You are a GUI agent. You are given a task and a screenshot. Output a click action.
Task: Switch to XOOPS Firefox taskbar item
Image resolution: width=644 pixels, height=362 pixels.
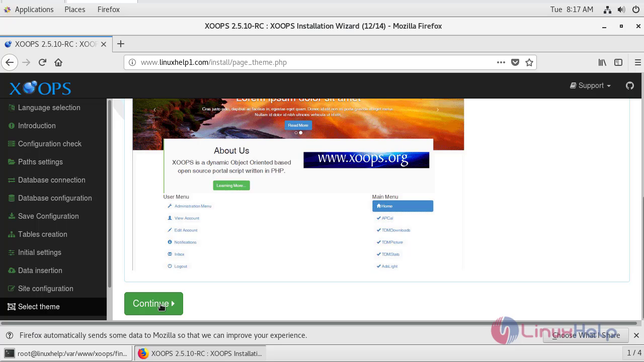click(x=200, y=353)
